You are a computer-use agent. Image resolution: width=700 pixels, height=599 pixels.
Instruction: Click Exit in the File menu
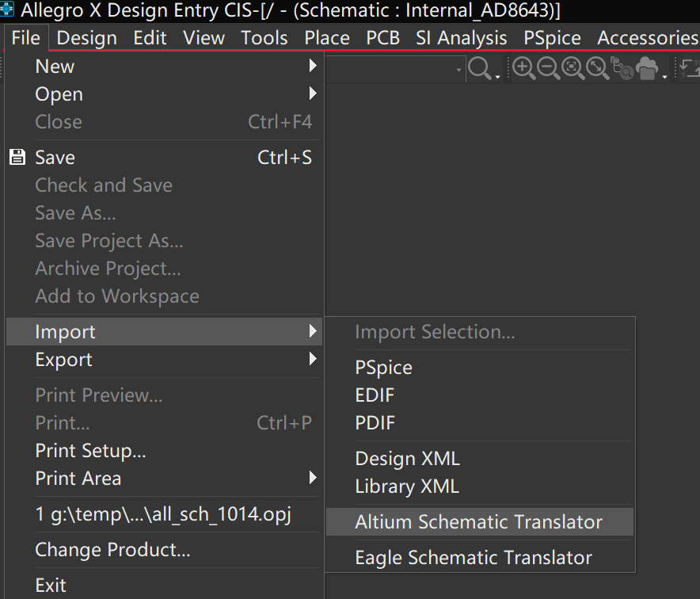164,586
